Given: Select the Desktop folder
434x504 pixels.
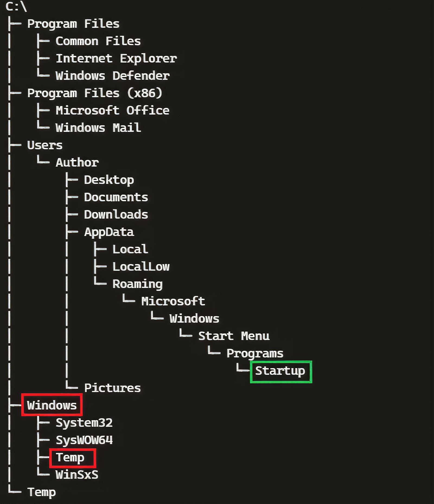Looking at the screenshot, I should 109,180.
